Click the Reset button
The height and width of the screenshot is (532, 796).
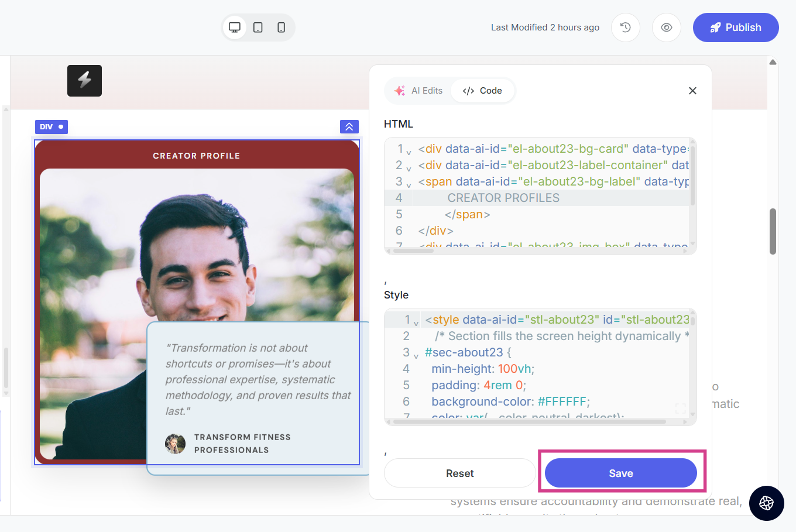coord(459,473)
